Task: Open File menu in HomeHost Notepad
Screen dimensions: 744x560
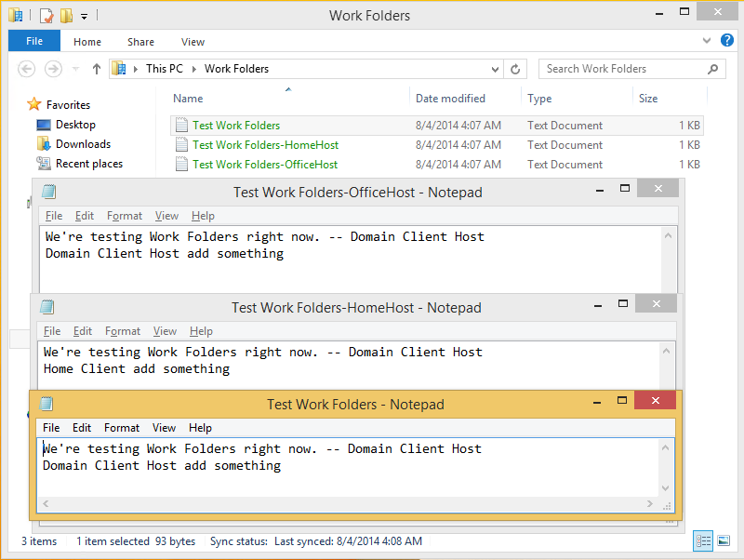Action: (x=52, y=331)
